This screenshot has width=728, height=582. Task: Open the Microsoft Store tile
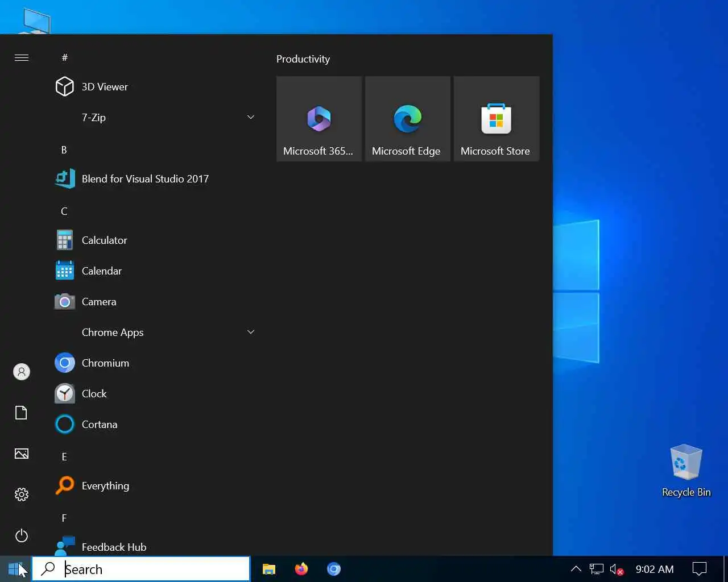coord(497,119)
